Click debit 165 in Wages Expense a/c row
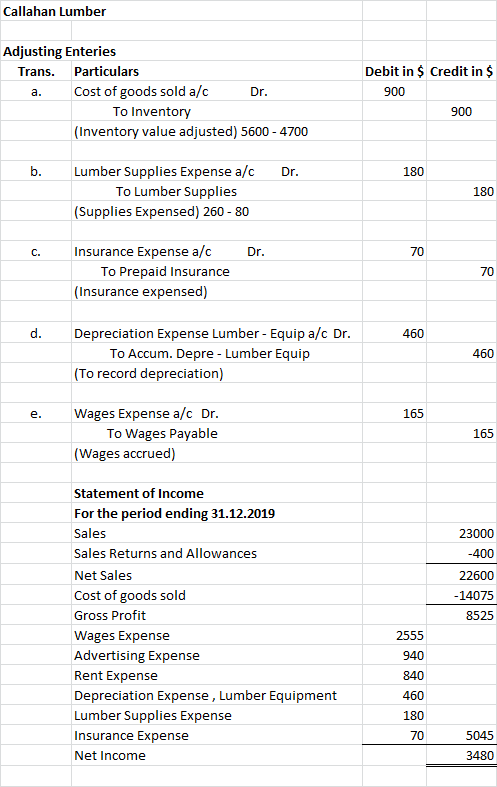The image size is (497, 787). (413, 414)
